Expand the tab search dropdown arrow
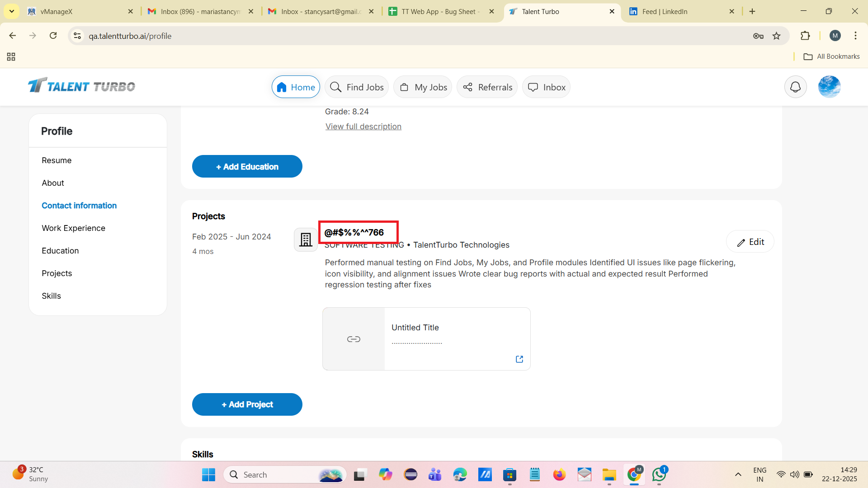 tap(12, 11)
